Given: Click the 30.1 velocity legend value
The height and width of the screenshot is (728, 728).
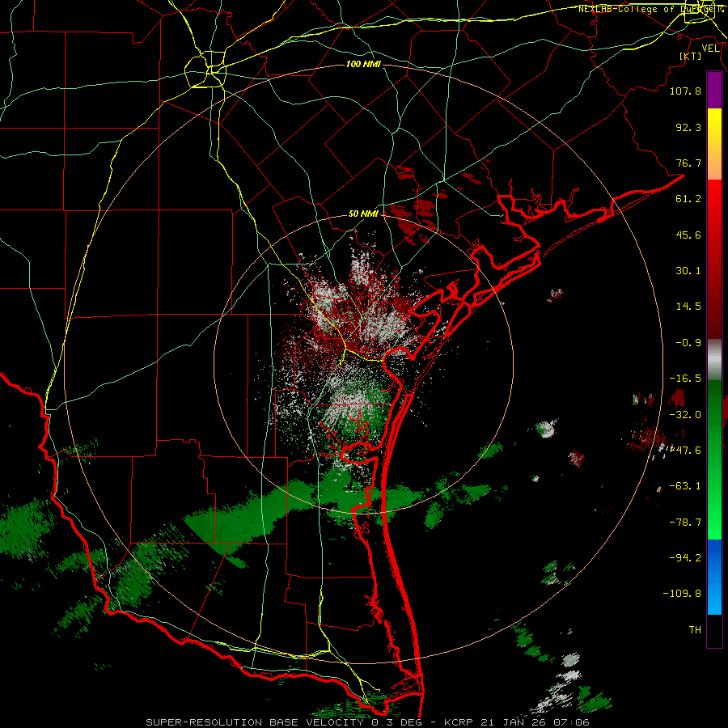Looking at the screenshot, I should pyautogui.click(x=688, y=271).
